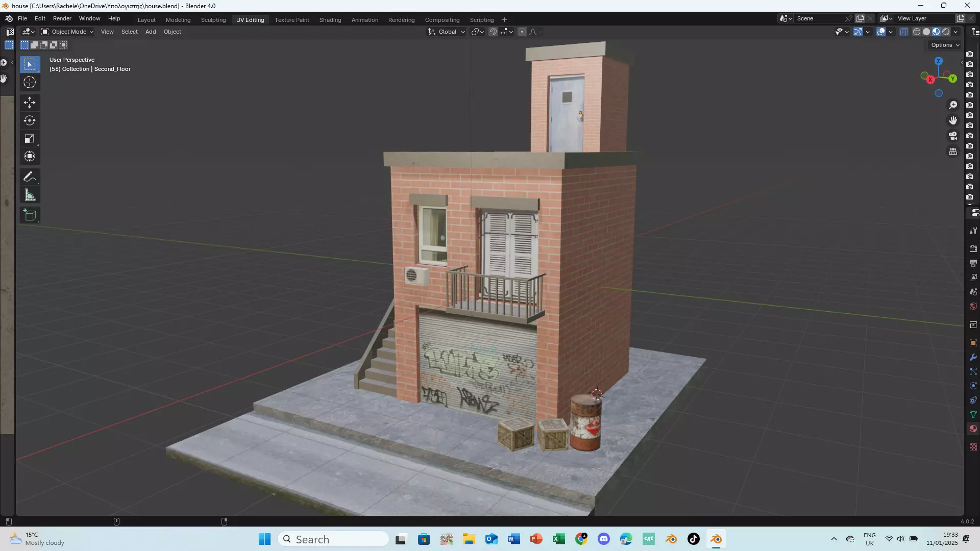Open the snapping options dropdown
The image size is (980, 551).
click(506, 32)
